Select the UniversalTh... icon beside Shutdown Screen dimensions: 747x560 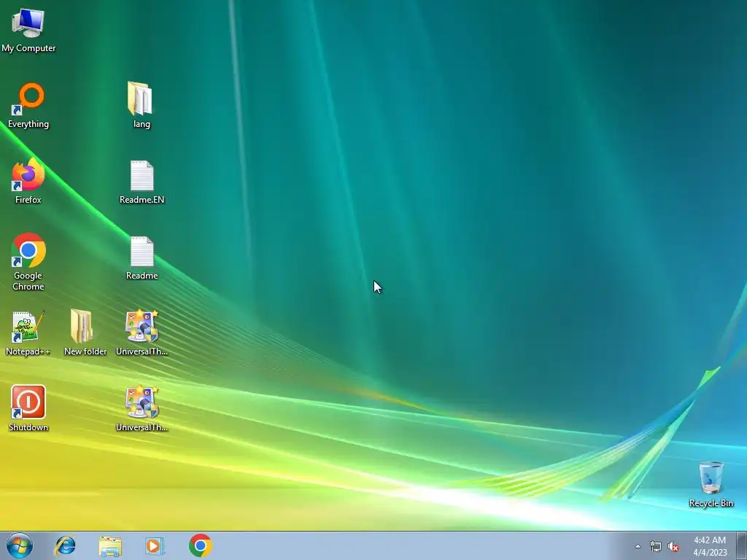[142, 408]
